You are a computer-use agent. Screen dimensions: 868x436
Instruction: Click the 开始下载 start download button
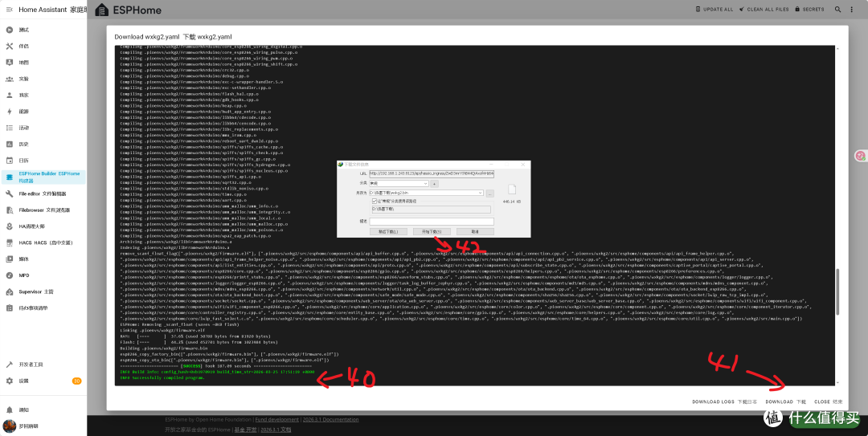[432, 231]
